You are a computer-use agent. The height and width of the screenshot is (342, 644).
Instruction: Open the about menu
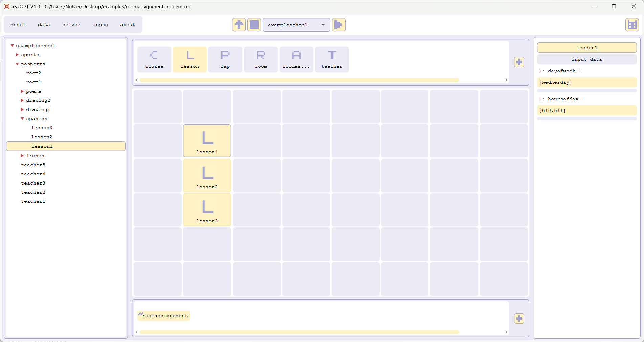(x=128, y=25)
